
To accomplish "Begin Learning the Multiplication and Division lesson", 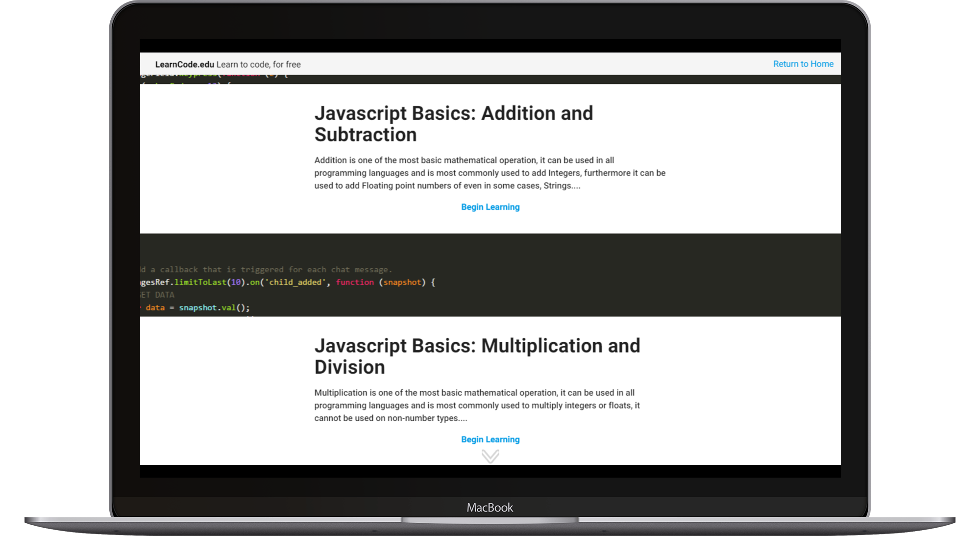I will point(490,439).
